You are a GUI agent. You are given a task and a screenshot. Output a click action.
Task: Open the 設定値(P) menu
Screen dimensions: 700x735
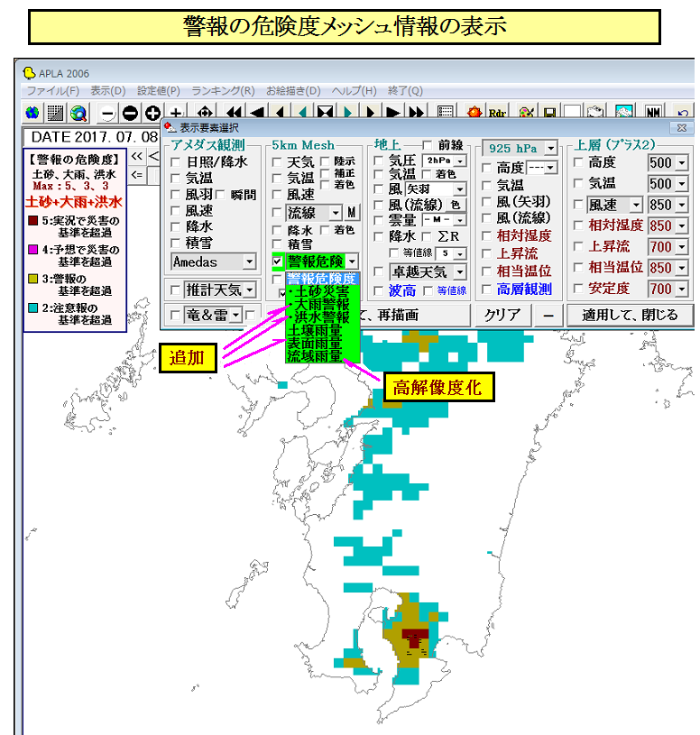pos(159,90)
